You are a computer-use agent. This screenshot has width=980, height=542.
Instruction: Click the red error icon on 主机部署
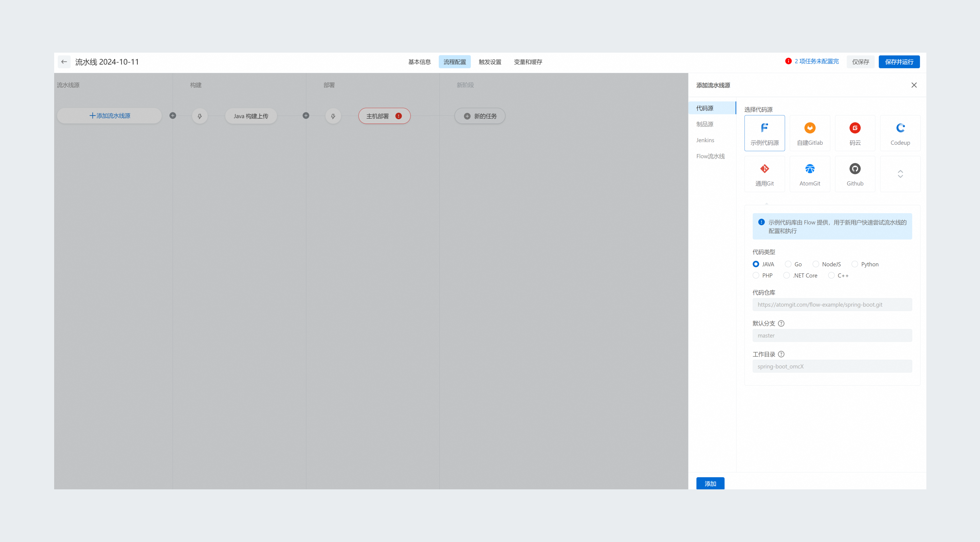click(x=398, y=116)
